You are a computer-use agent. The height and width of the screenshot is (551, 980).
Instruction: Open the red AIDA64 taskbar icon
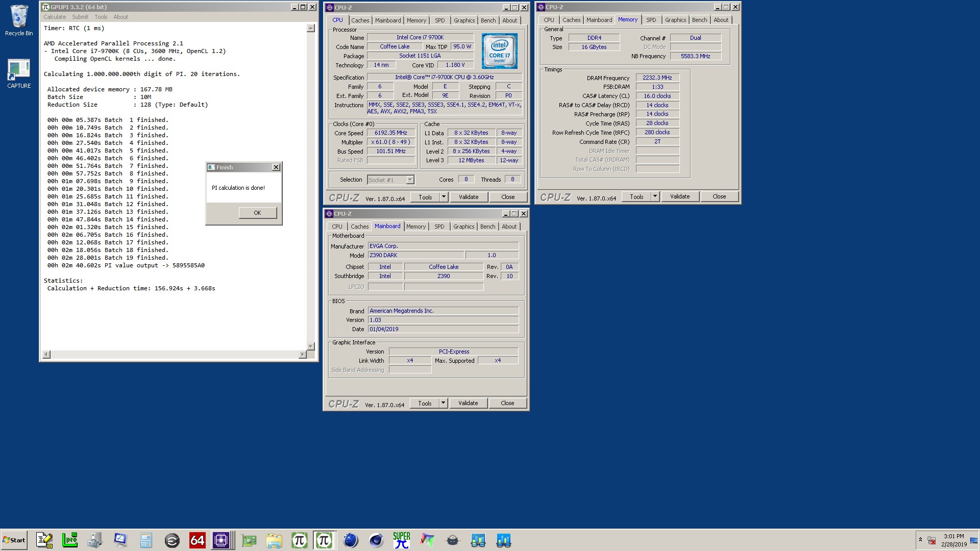[197, 540]
